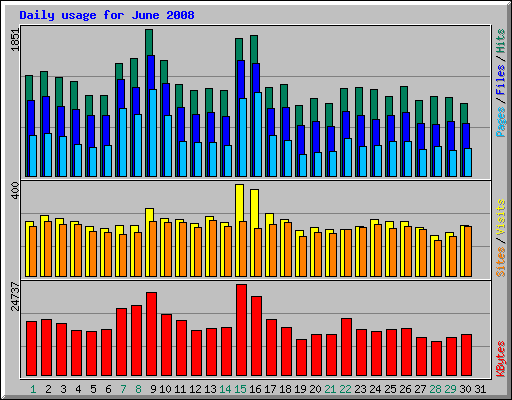This screenshot has height=400, width=512.
Task: Click the red KBytes bar for day 9
Action: (x=151, y=334)
